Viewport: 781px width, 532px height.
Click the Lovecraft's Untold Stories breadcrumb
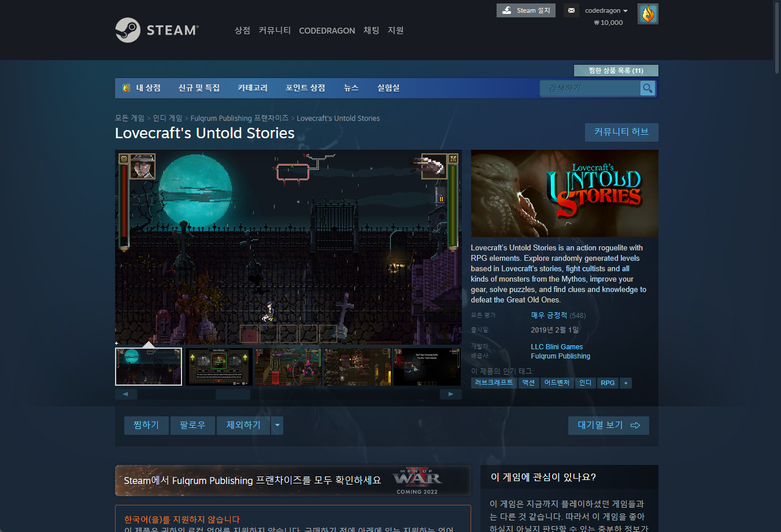[338, 118]
